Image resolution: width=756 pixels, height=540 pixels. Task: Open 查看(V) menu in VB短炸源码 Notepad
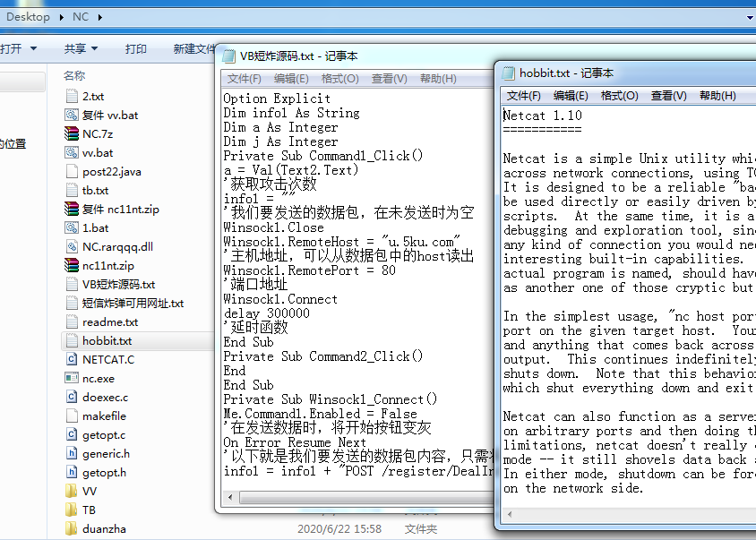click(x=389, y=79)
